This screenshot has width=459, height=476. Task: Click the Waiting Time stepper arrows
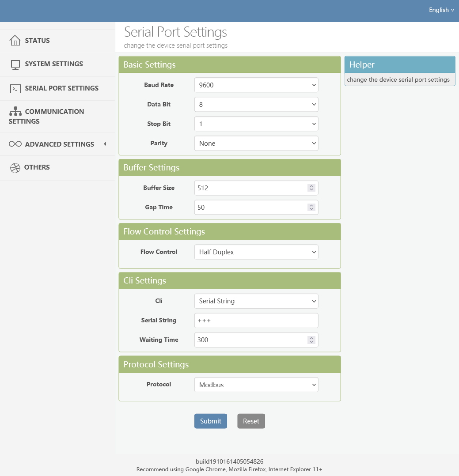[311, 340]
